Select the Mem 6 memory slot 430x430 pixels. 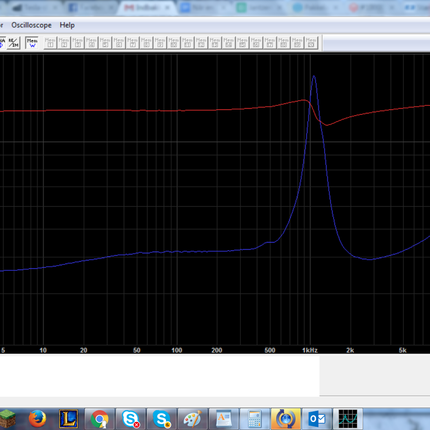pyautogui.click(x=119, y=43)
